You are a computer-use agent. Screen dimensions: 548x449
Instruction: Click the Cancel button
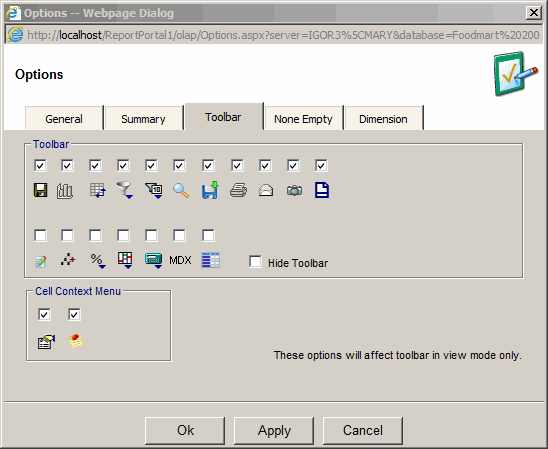363,430
